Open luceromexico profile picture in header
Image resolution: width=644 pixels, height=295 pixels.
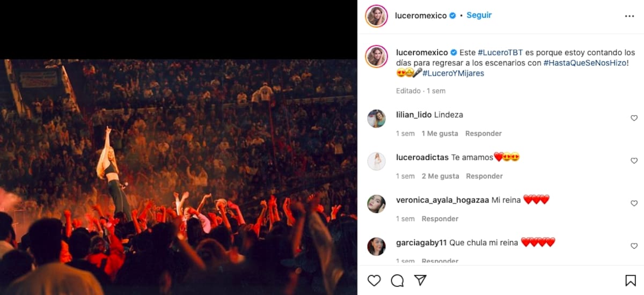click(376, 16)
